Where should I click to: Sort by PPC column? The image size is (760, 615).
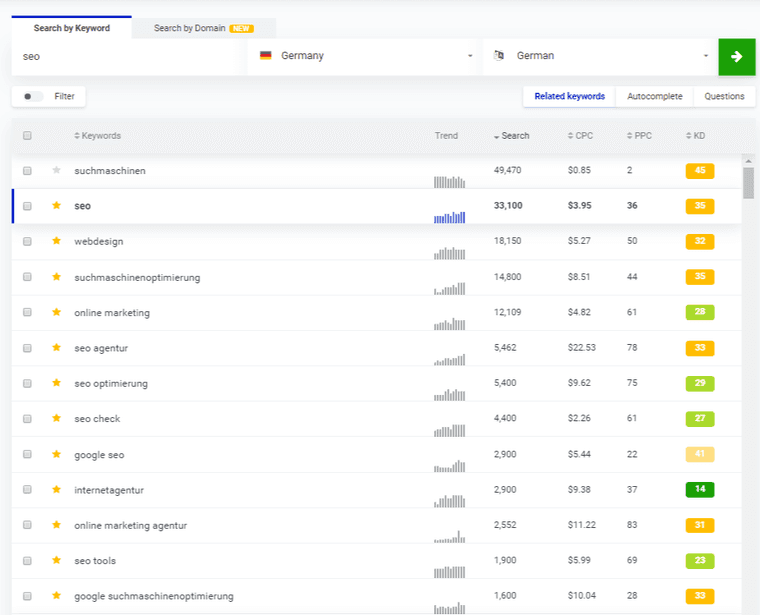639,136
